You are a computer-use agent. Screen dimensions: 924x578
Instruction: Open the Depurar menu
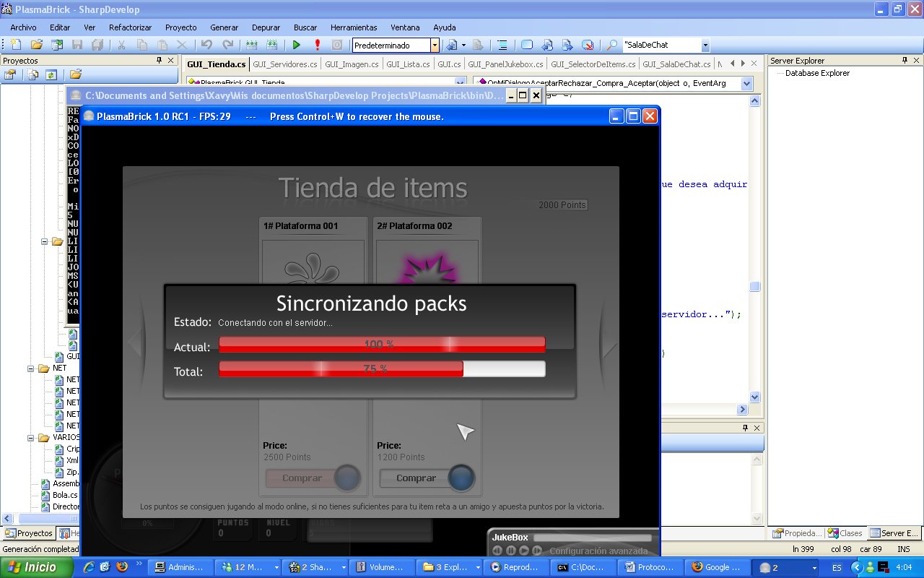tap(266, 27)
